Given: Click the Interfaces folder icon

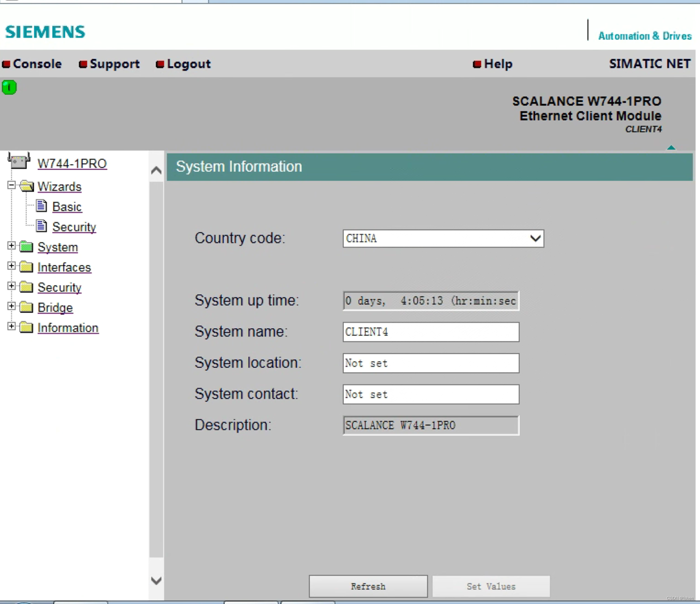Looking at the screenshot, I should click(26, 267).
